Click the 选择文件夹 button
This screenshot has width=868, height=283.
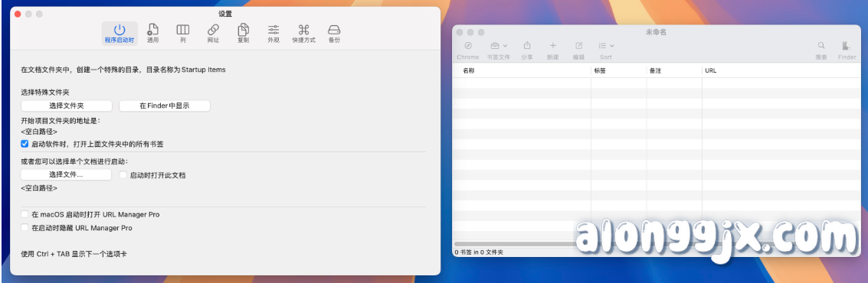[67, 106]
